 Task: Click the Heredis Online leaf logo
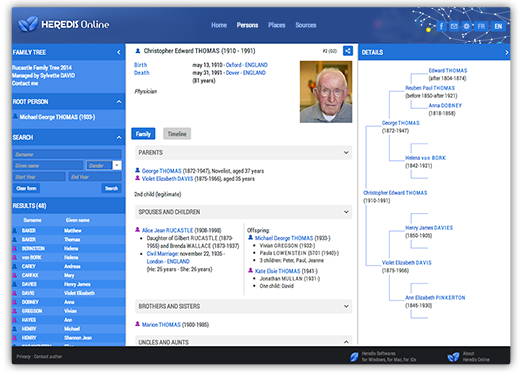(x=28, y=24)
